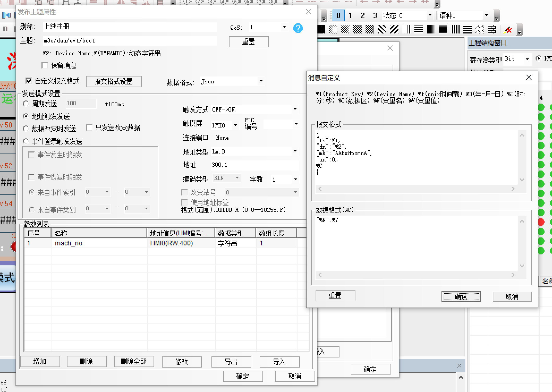The width and height of the screenshot is (552, 392).
Task: Click down arrow of 报文格式 vertical scrollbar
Action: (522, 180)
